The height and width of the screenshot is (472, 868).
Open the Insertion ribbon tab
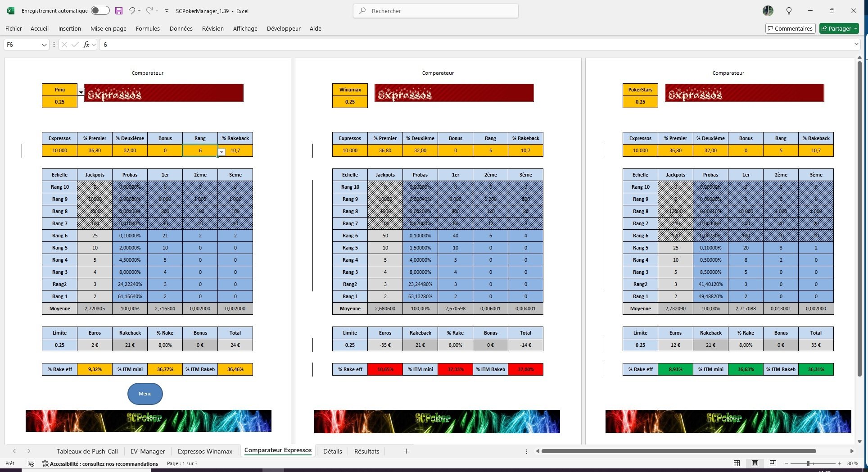pos(70,28)
